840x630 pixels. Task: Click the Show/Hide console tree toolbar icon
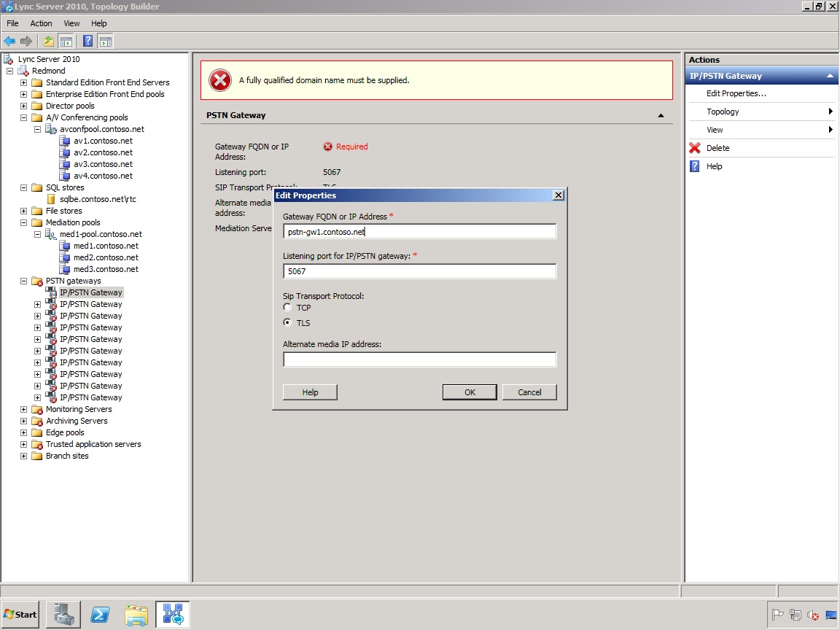click(x=66, y=42)
